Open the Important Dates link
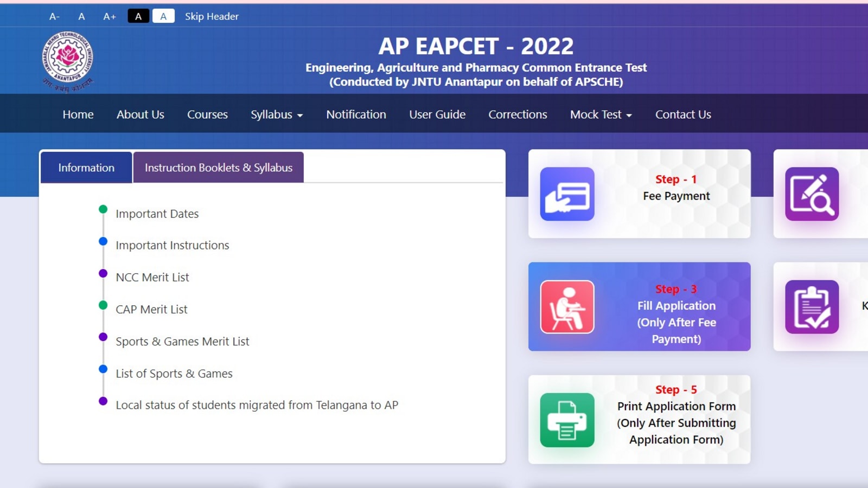 pos(157,214)
